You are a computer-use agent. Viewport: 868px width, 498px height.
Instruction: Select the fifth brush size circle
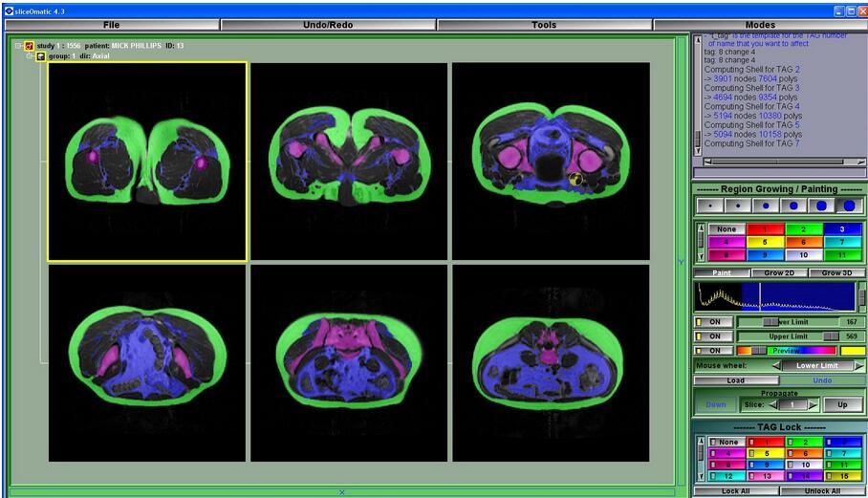821,206
